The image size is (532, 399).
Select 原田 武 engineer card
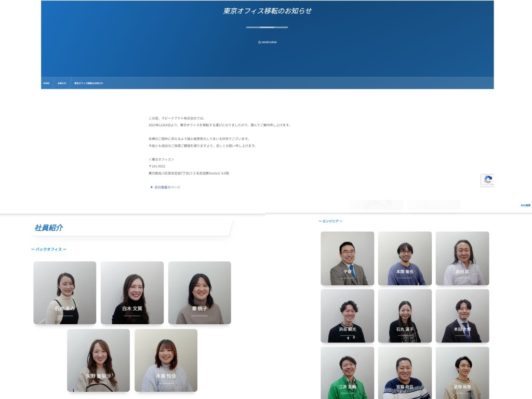(x=462, y=258)
